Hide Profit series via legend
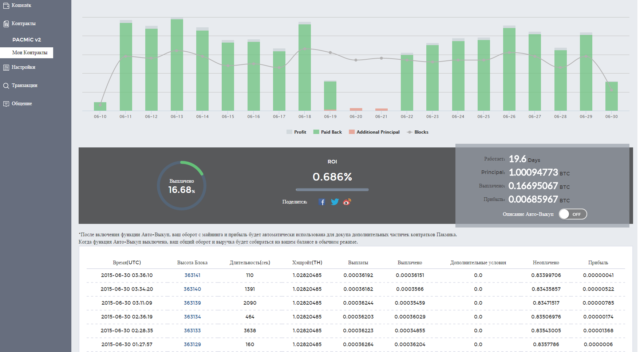This screenshot has width=644, height=352. click(x=296, y=132)
